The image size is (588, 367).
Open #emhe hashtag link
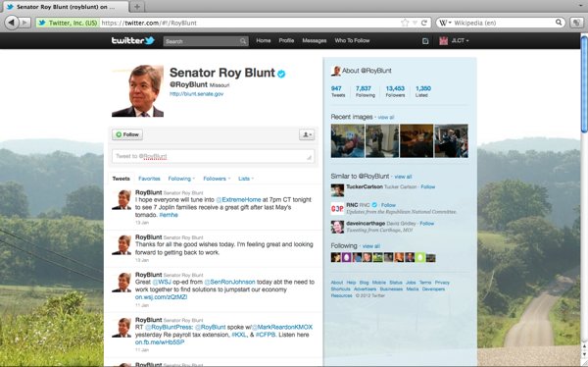click(x=169, y=215)
